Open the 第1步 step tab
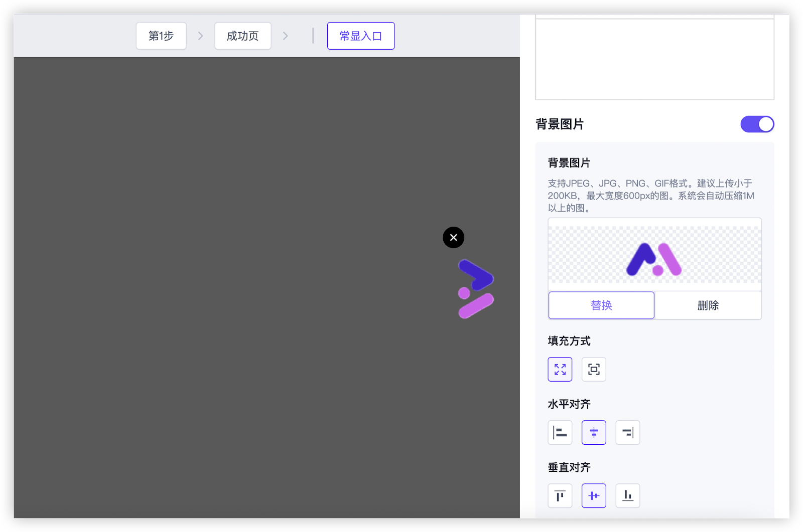 click(161, 36)
